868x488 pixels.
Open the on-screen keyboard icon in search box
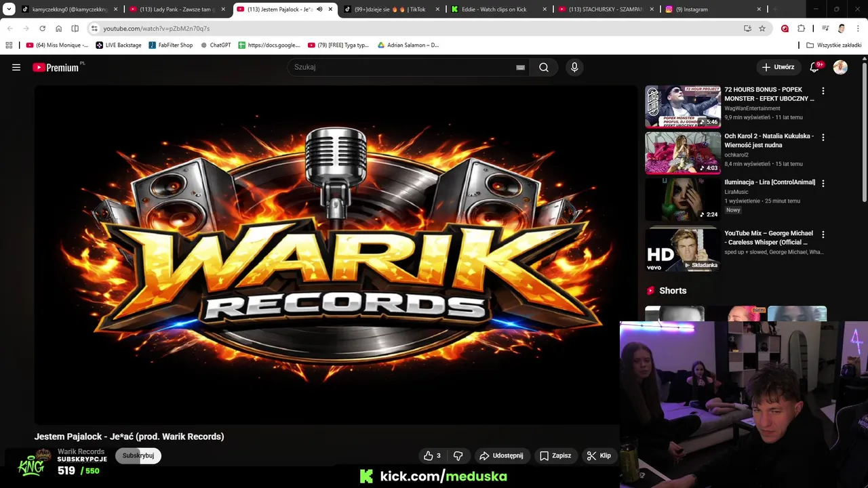520,67
